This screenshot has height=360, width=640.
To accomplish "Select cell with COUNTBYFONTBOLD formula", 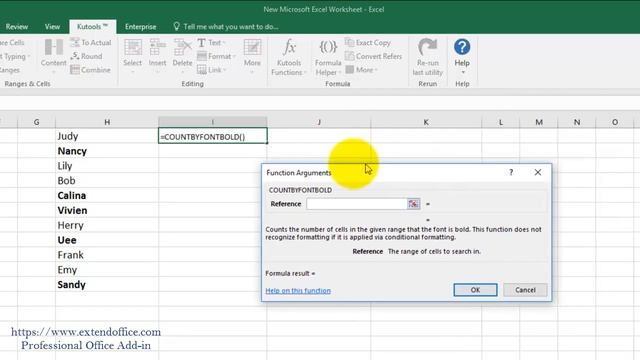I will [213, 136].
